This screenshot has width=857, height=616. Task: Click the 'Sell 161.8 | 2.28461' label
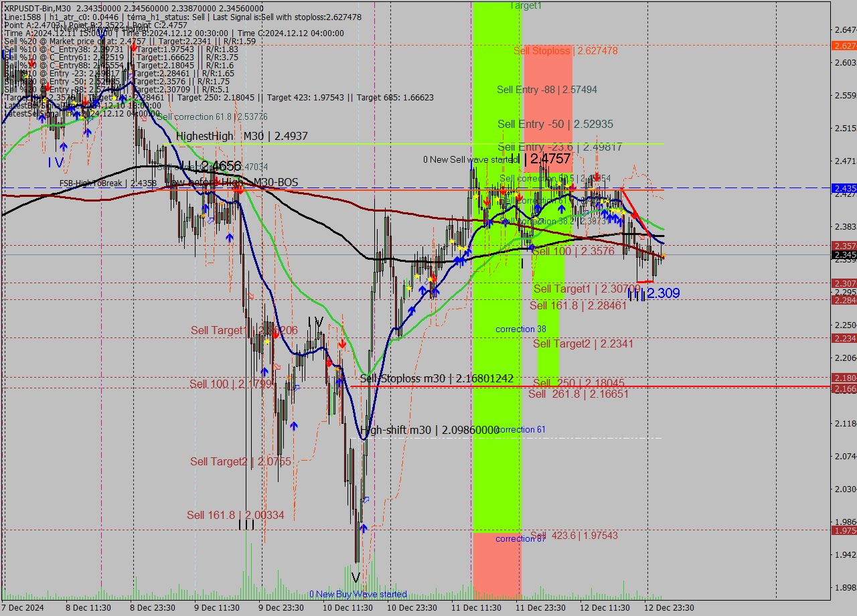[x=578, y=305]
